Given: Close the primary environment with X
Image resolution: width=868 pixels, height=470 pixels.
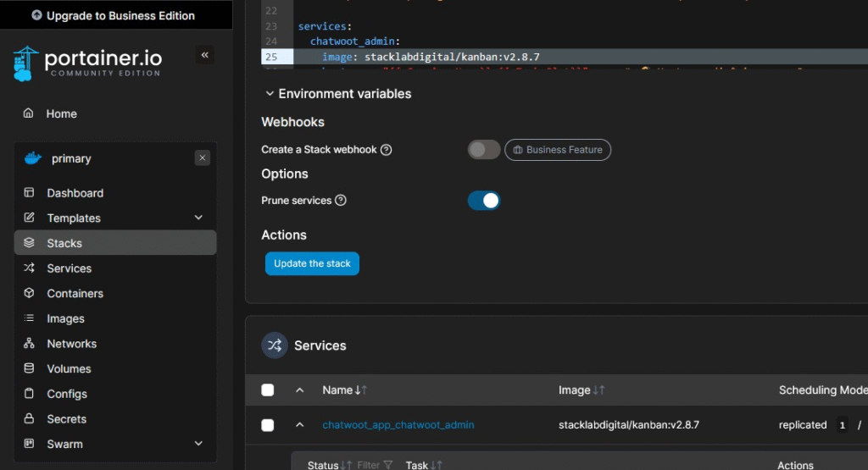Looking at the screenshot, I should [x=202, y=158].
